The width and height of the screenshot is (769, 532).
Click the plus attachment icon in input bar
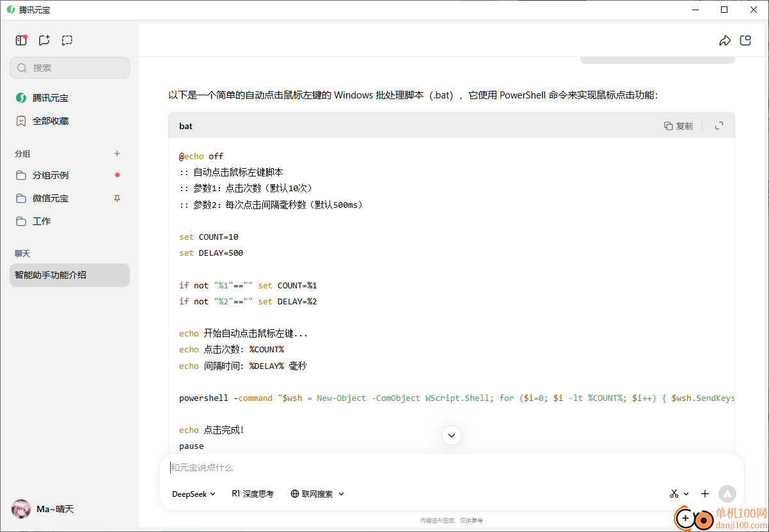[705, 494]
